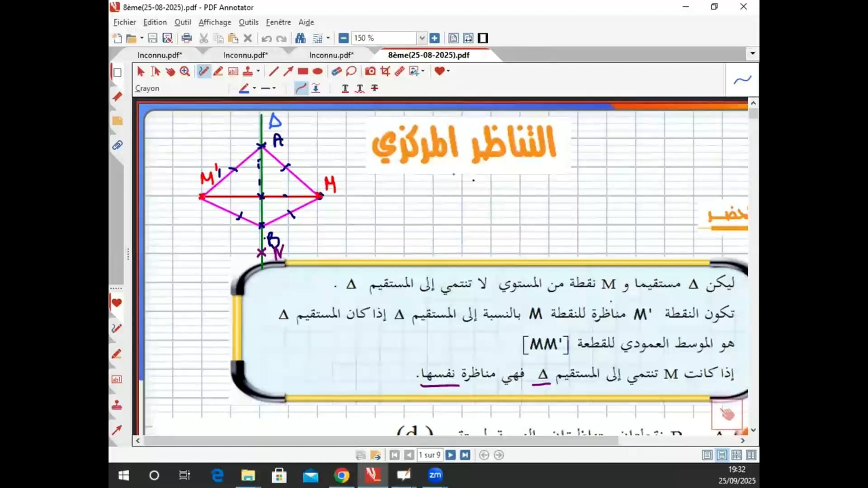Select the Stamp tool
Image resolution: width=868 pixels, height=488 pixels.
[x=247, y=71]
